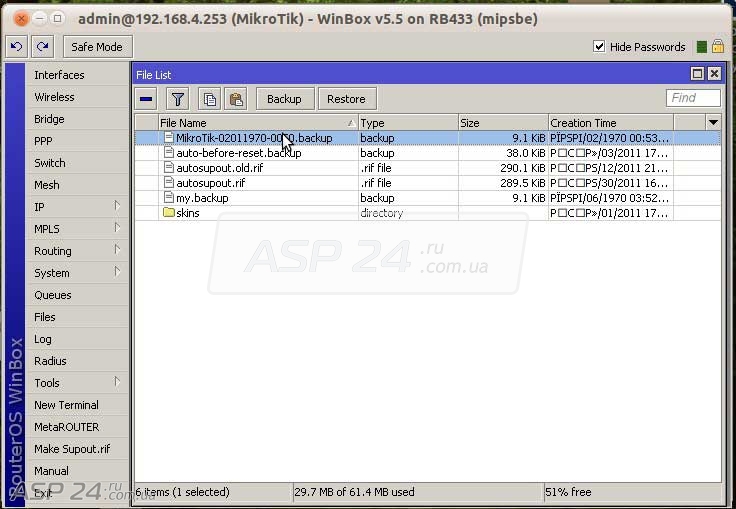736x509 pixels.
Task: Click the skins folder icon
Action: coord(169,213)
